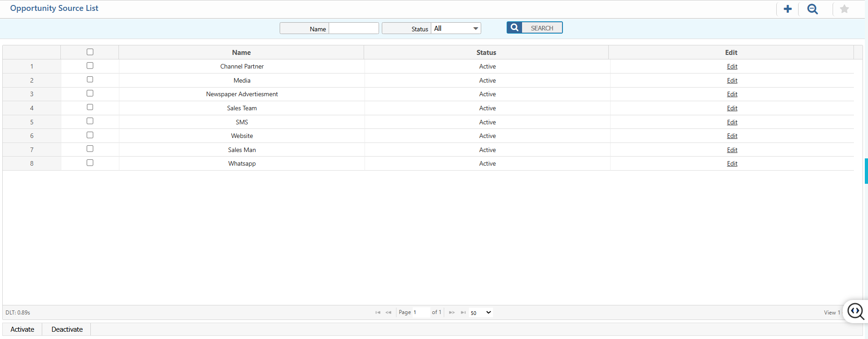
Task: Open the Status filter dropdown
Action: 456,29
